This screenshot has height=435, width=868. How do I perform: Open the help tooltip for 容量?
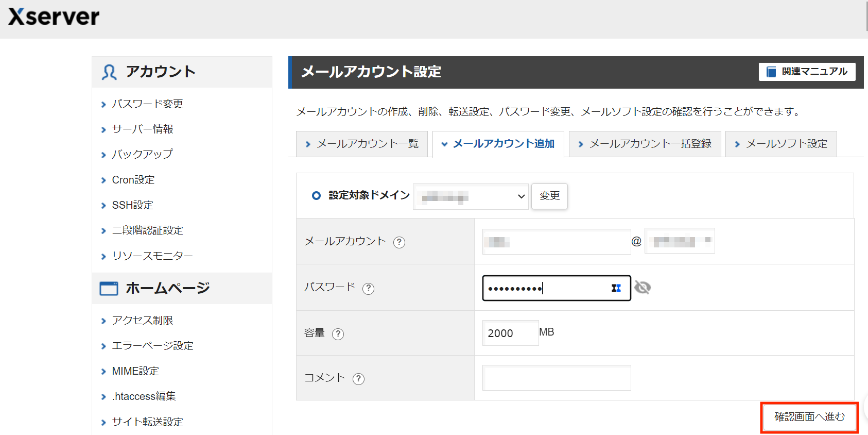pos(338,334)
